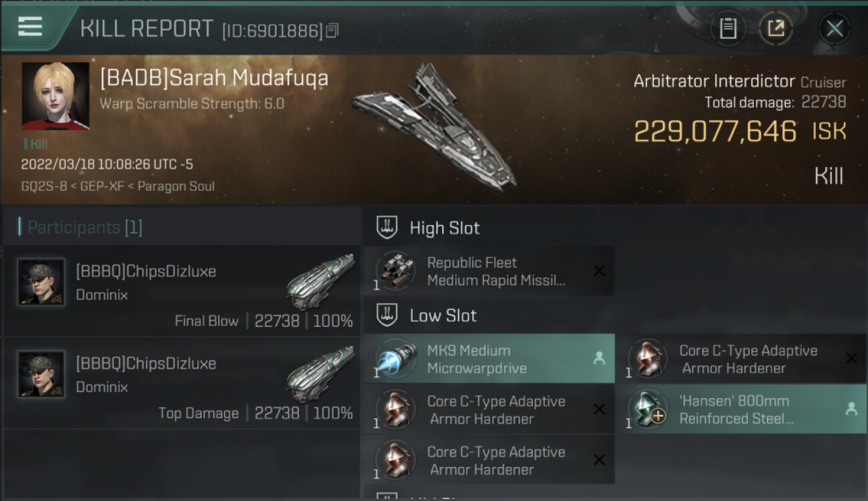Select the MK9 Medium Microwarpdrive module
This screenshot has height=501, width=868.
click(x=489, y=359)
